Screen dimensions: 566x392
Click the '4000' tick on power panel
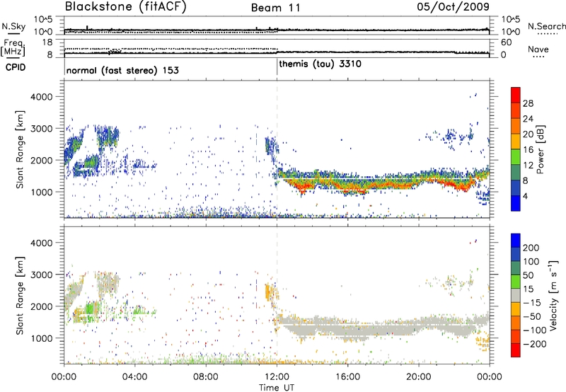[42, 97]
